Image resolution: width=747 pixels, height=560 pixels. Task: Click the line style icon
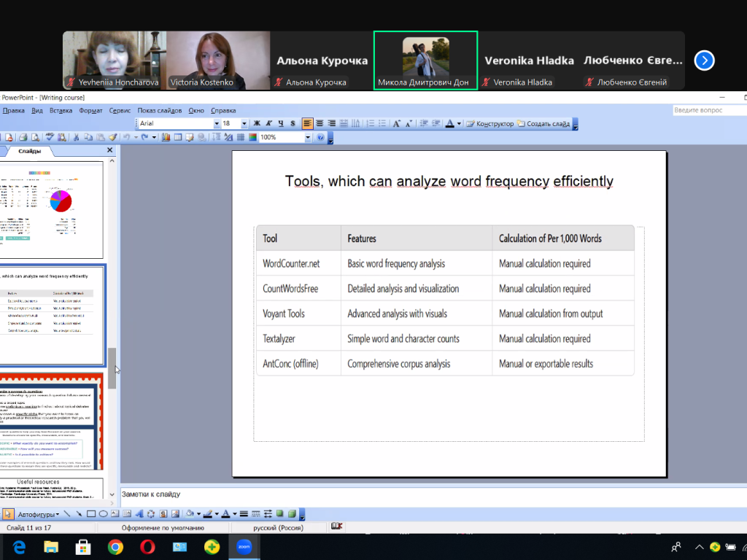pyautogui.click(x=244, y=514)
